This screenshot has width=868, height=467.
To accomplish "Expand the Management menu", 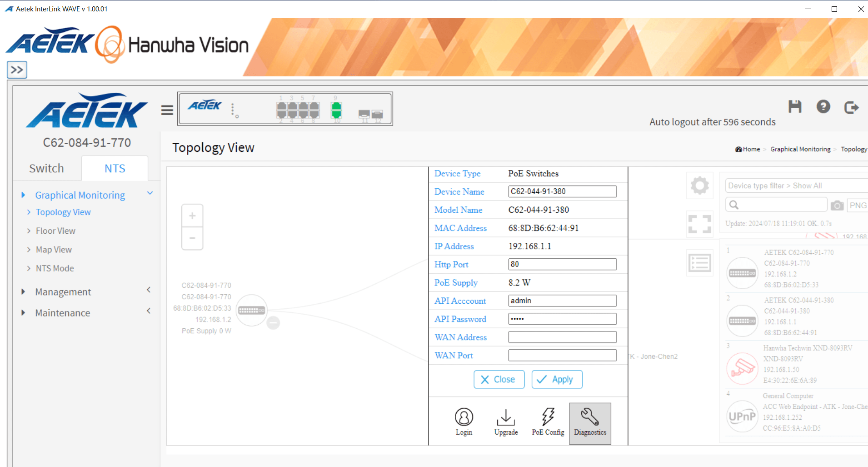I will 63,292.
